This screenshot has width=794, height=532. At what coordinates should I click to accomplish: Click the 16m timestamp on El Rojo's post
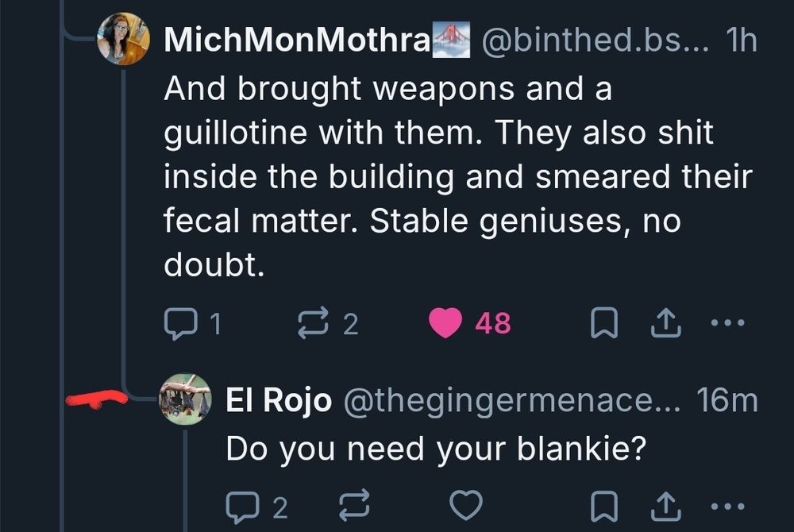point(727,402)
